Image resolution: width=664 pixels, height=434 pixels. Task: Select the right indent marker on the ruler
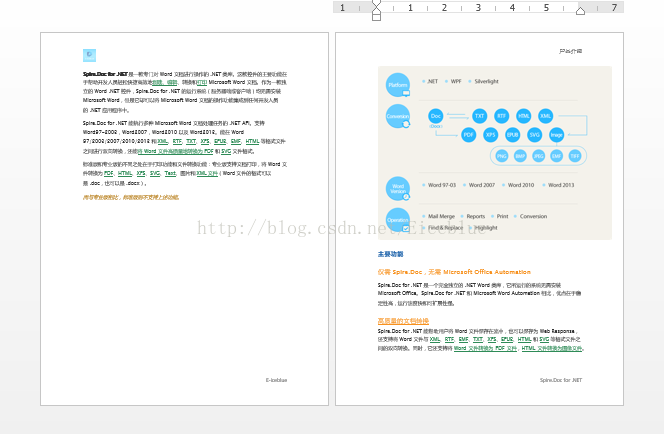(581, 11)
